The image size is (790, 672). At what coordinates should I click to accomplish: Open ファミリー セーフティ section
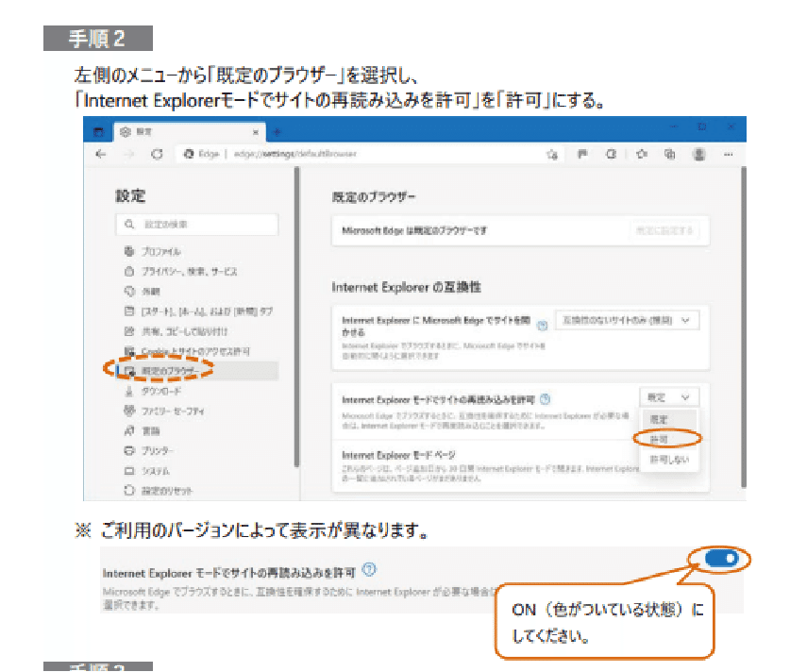(164, 411)
